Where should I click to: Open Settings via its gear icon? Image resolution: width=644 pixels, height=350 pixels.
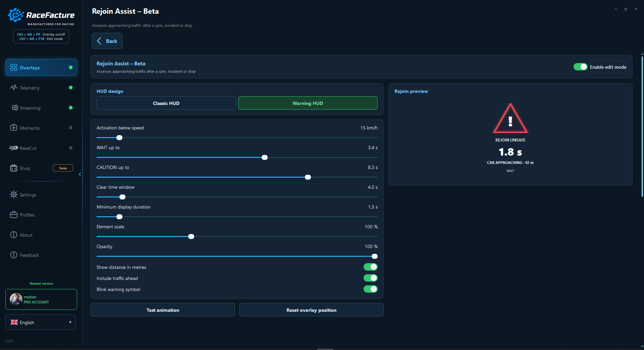pos(14,194)
